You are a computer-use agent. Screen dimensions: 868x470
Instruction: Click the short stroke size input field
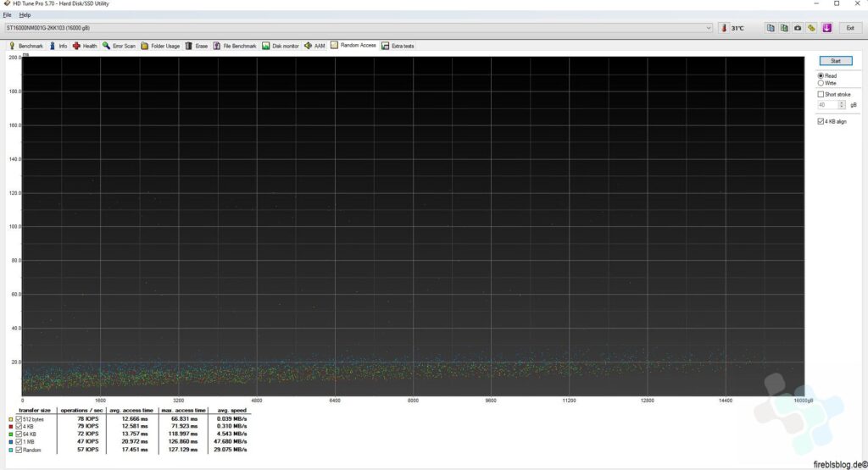pos(826,104)
